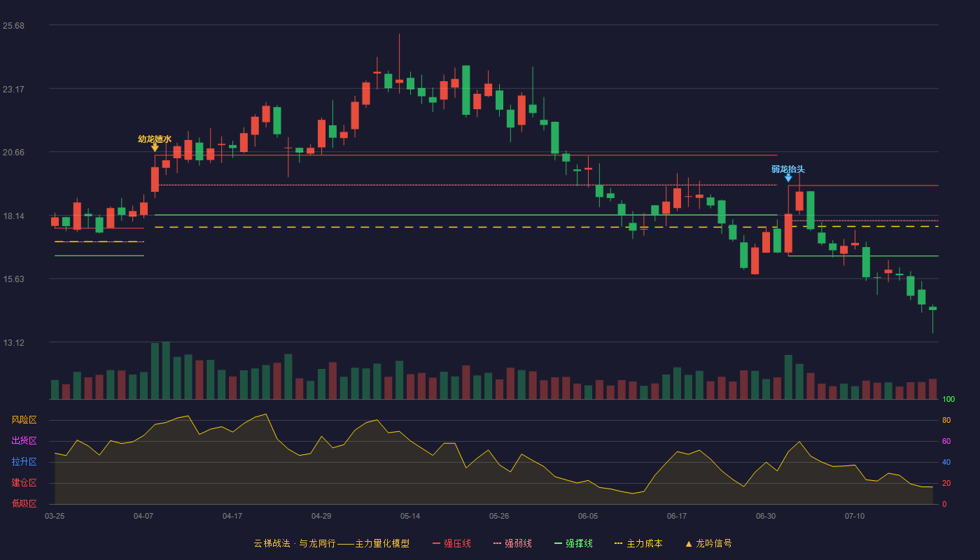Click date label 05-26
980x560 pixels.
click(499, 516)
